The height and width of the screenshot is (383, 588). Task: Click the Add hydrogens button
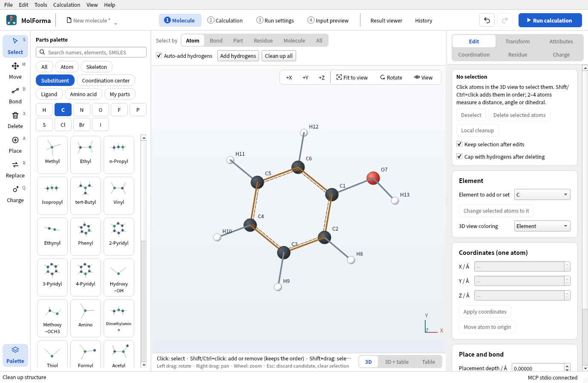coord(238,56)
